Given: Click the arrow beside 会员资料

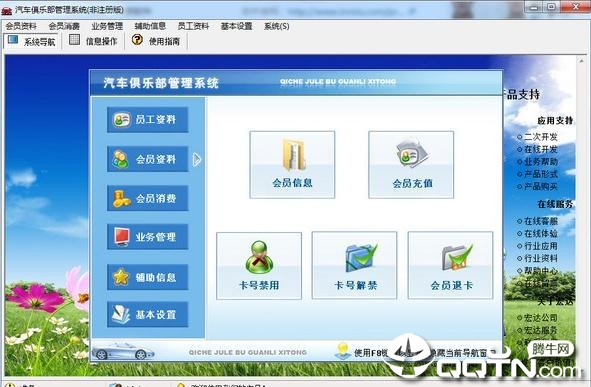Looking at the screenshot, I should tap(197, 159).
